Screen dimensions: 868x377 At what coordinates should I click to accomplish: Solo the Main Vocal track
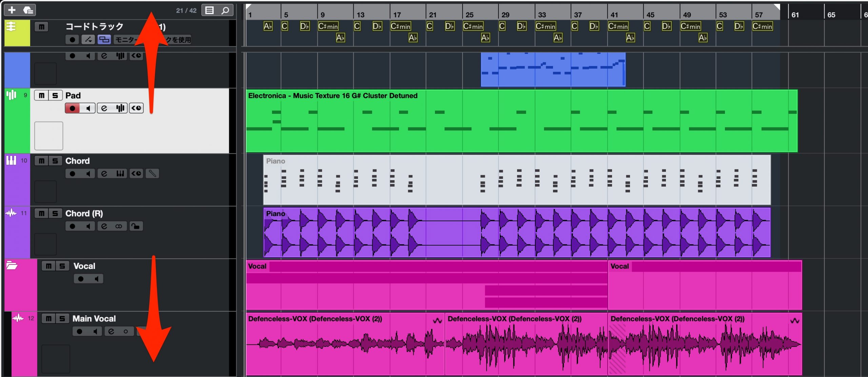[62, 319]
